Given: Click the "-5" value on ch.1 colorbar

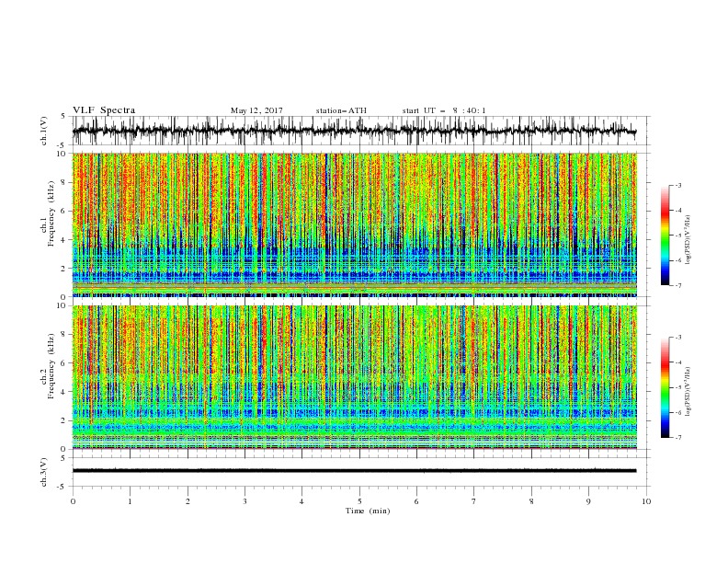Looking at the screenshot, I should pyautogui.click(x=677, y=236).
